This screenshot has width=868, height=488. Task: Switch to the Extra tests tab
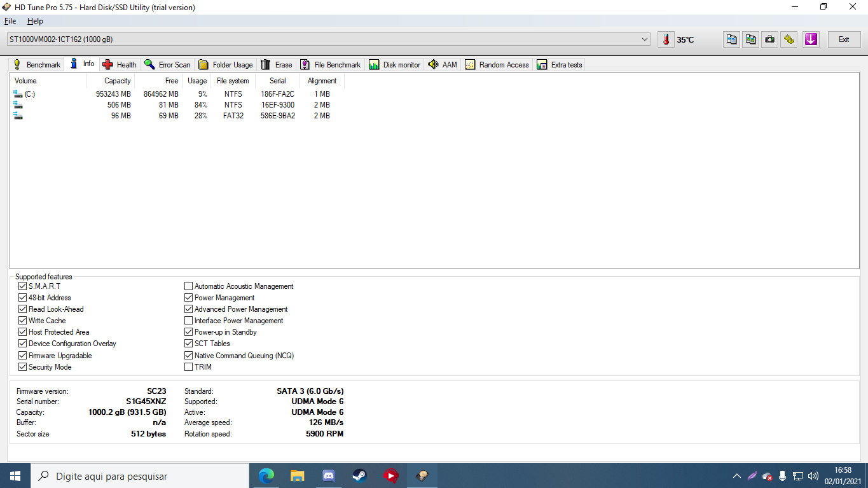click(x=560, y=65)
